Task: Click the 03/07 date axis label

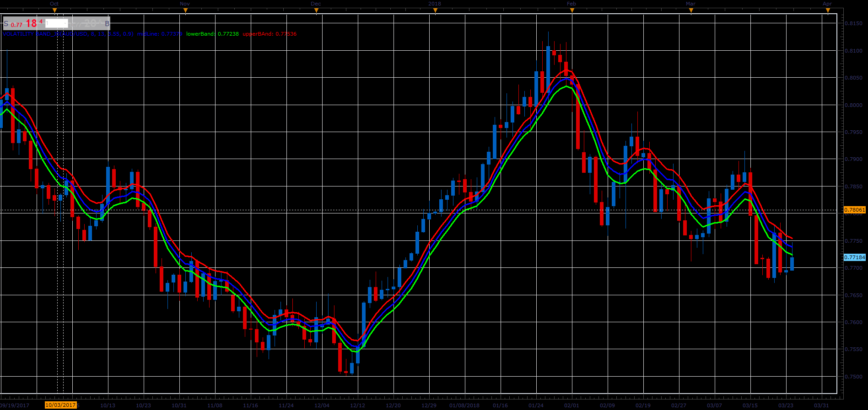Action: point(715,405)
